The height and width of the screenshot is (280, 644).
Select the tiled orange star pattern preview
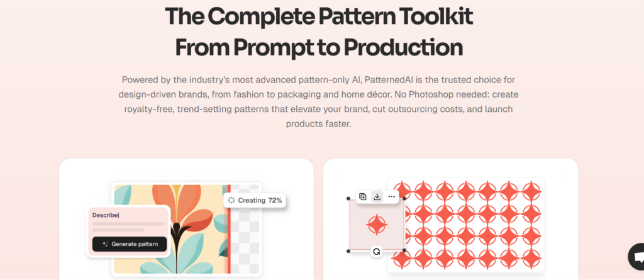[466, 225]
